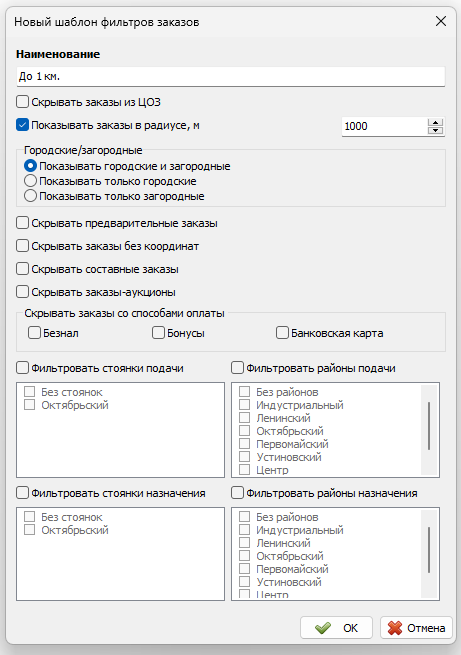Enable Скрывать составные заказы
This screenshot has width=461, height=655.
click(23, 269)
